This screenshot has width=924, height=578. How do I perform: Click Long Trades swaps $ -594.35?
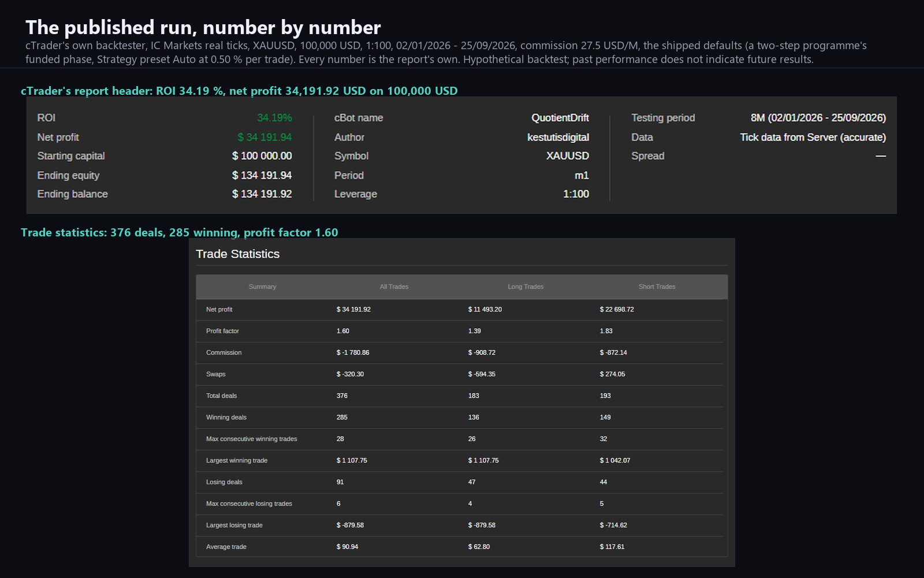pos(482,375)
